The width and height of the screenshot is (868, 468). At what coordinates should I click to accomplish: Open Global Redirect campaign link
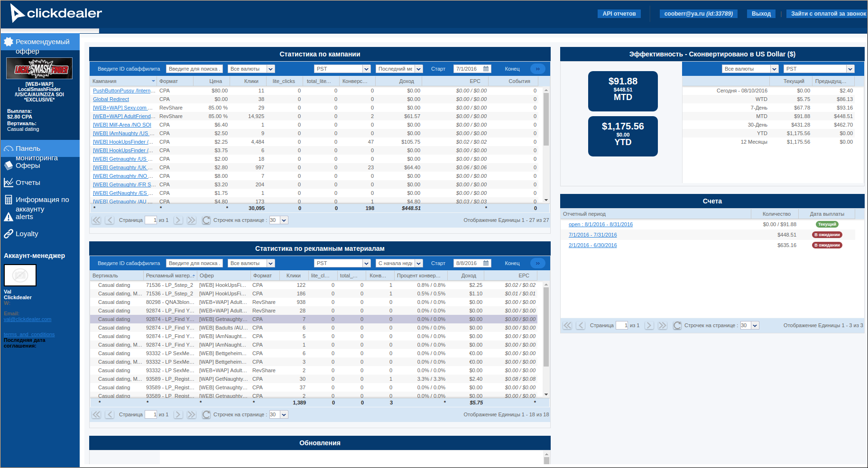coord(111,99)
